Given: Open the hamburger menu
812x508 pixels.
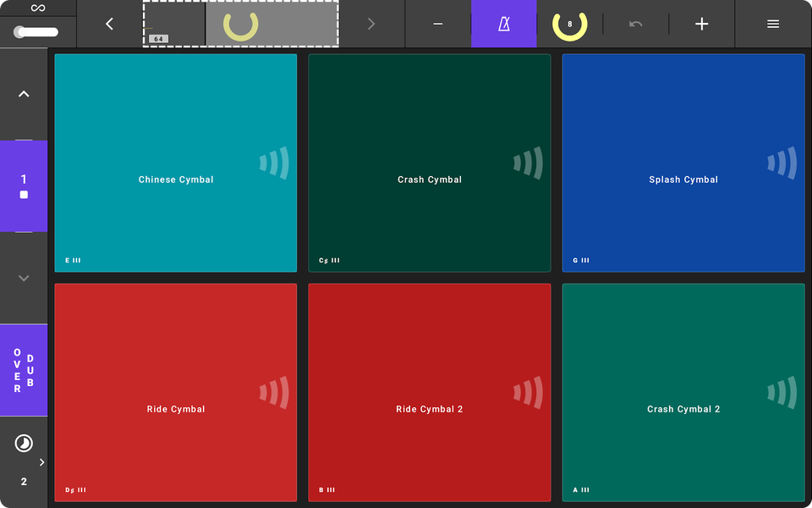Looking at the screenshot, I should 772,24.
